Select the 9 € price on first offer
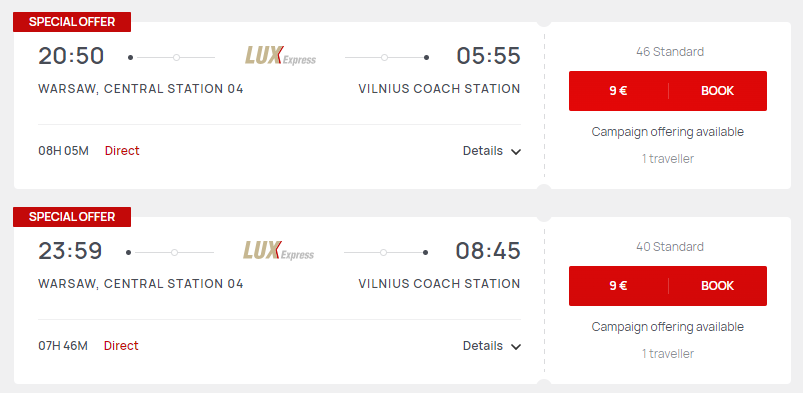The width and height of the screenshot is (803, 393). (619, 91)
